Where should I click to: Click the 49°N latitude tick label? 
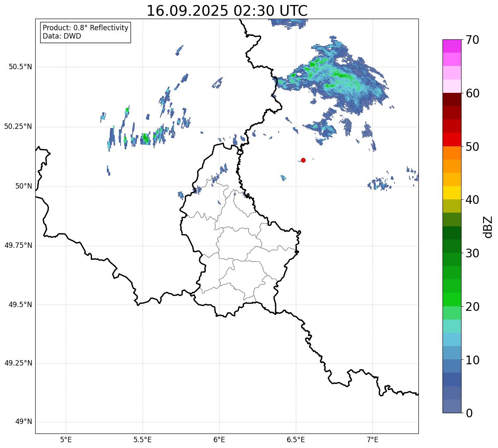pyautogui.click(x=24, y=422)
